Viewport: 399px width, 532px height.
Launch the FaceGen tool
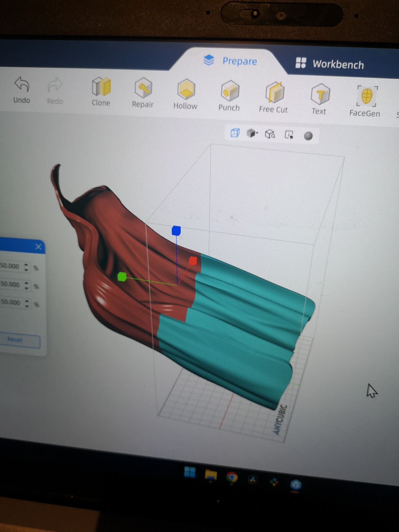pos(367,96)
